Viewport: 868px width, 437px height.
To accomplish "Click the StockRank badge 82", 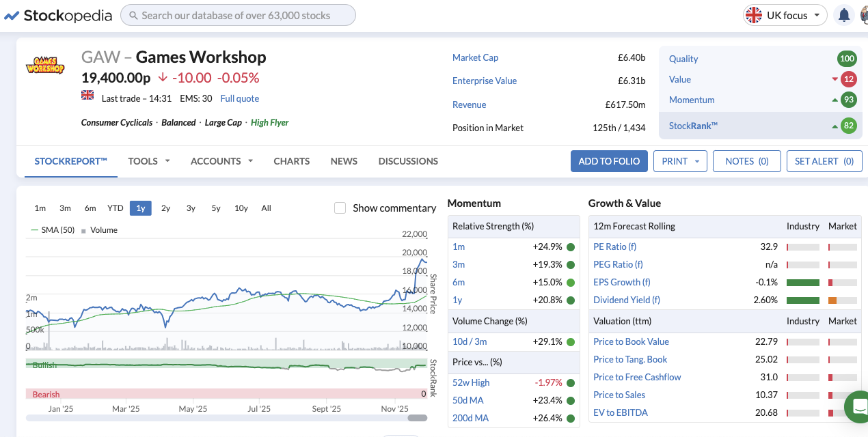I will pos(849,126).
